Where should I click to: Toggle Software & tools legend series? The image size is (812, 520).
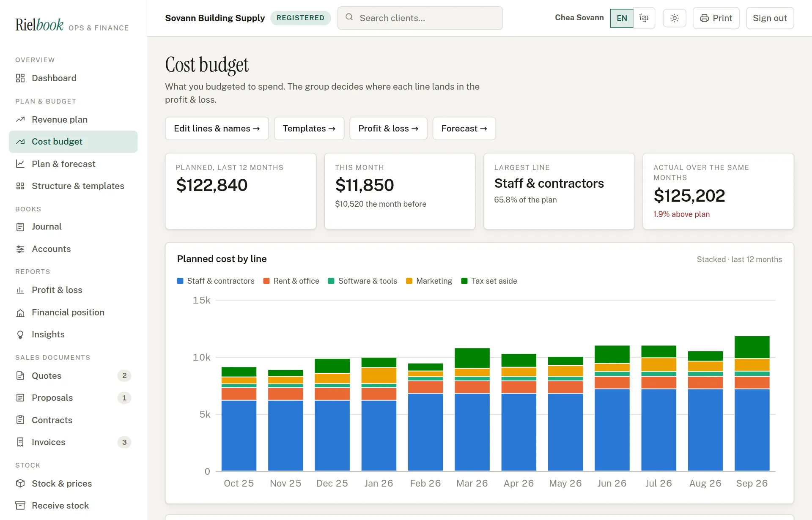tap(362, 281)
